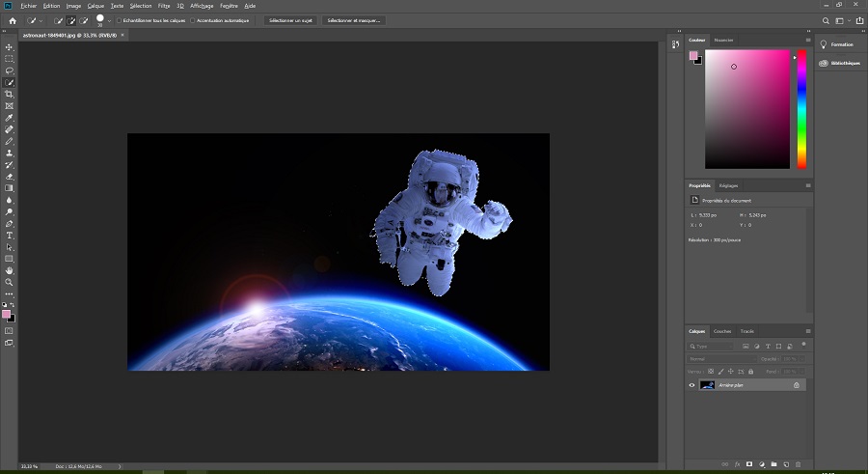Select the Dodge tool
The height and width of the screenshot is (474, 868).
click(9, 212)
